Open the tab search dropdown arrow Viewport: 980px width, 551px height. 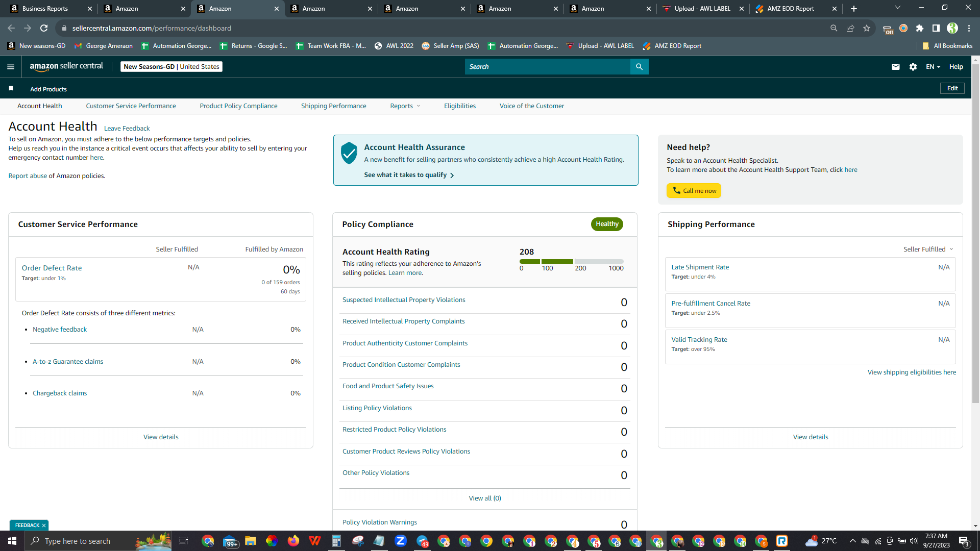click(x=898, y=8)
